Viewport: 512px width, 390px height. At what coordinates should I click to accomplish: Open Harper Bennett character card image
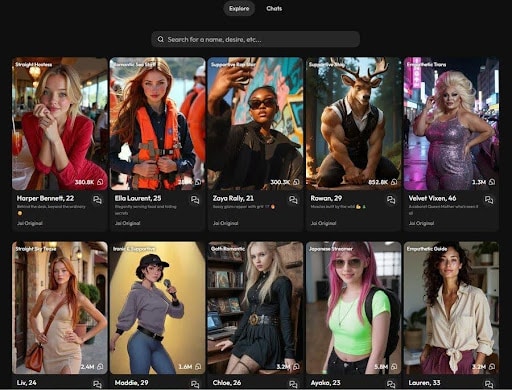(60, 124)
